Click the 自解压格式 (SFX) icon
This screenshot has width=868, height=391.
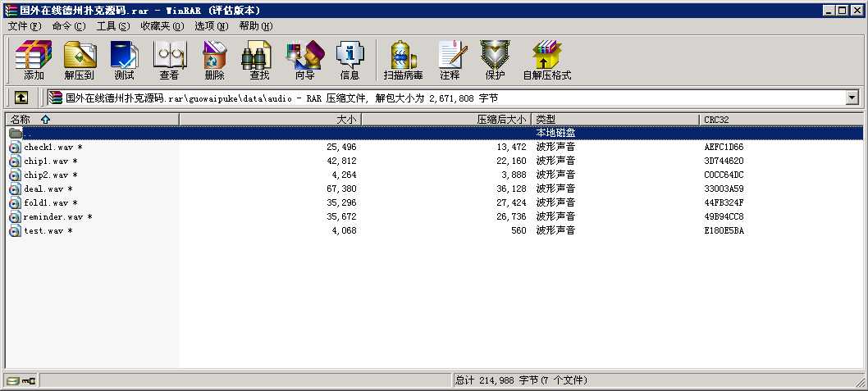547,60
